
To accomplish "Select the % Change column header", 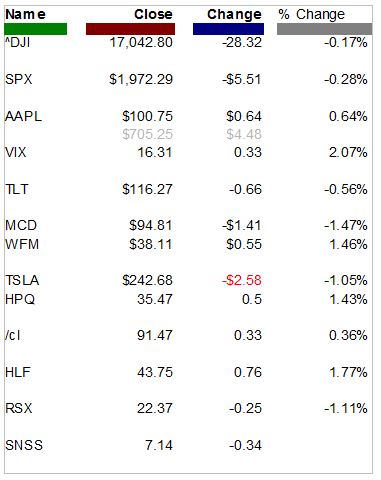I will pos(311,15).
